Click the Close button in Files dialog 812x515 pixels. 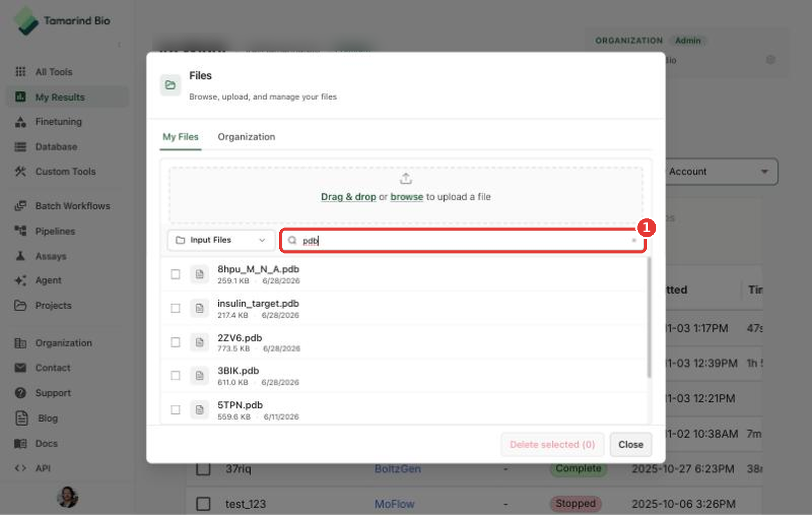click(x=630, y=444)
